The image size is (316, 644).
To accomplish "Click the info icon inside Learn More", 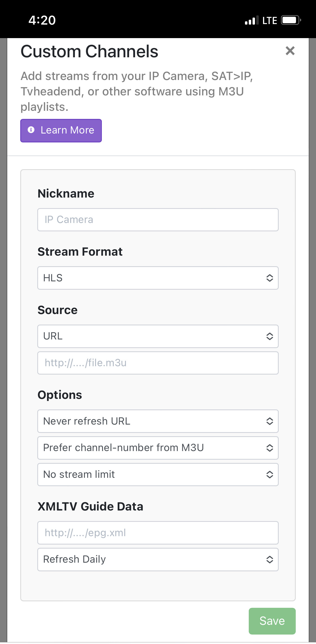I will 31,130.
